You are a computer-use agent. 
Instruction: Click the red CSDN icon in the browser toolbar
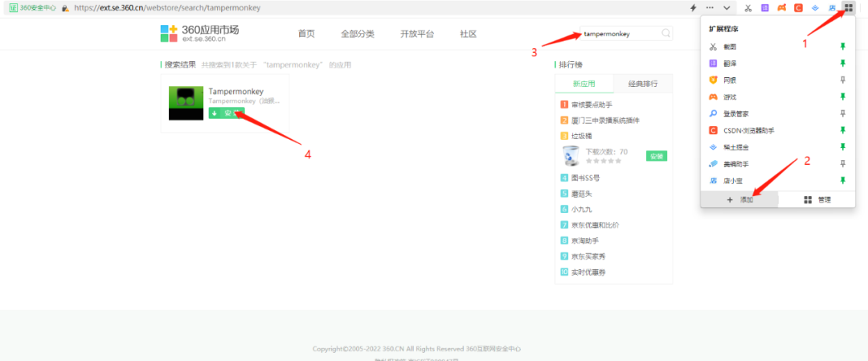tap(798, 8)
